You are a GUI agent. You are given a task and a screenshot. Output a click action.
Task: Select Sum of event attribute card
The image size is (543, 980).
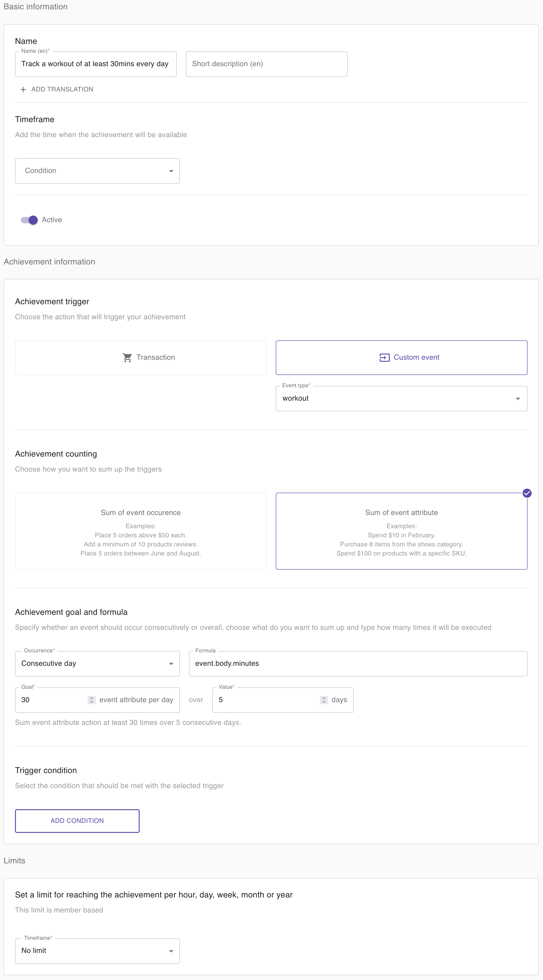point(401,531)
